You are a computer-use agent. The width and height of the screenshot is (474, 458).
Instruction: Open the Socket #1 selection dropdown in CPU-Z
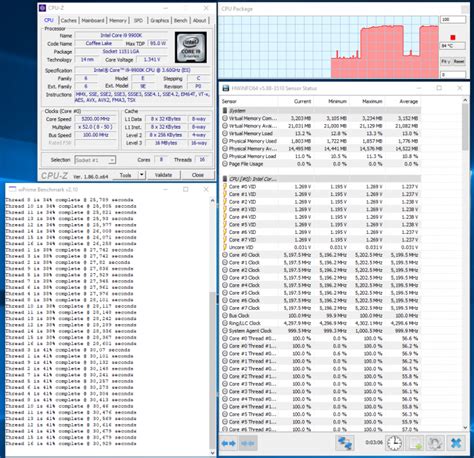tap(95, 160)
